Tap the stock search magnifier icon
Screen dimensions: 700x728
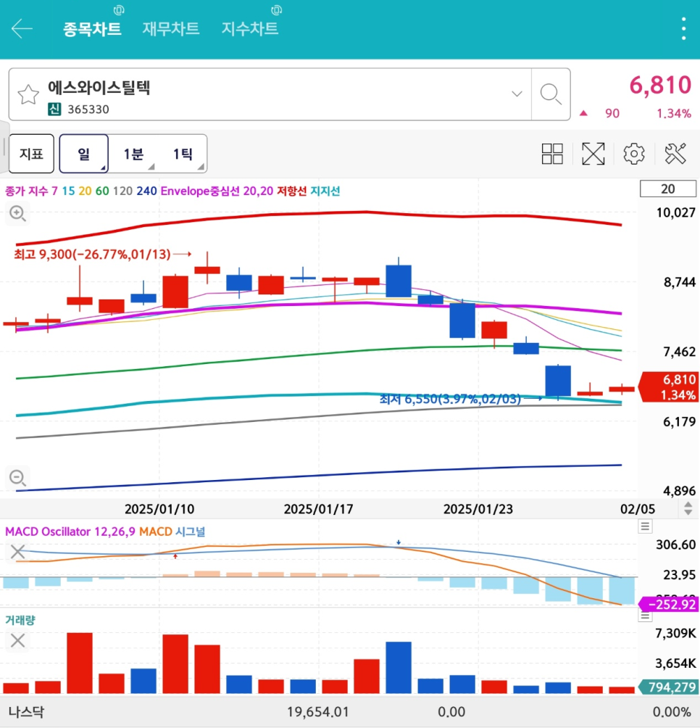551,94
